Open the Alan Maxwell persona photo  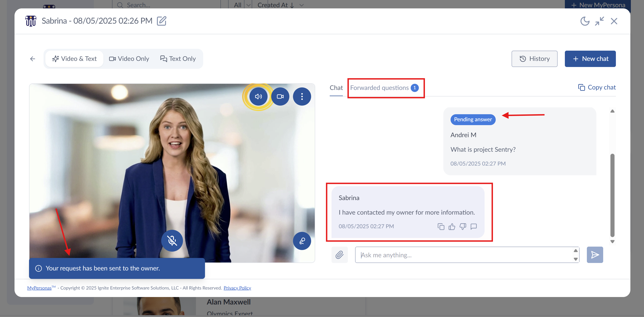159,306
